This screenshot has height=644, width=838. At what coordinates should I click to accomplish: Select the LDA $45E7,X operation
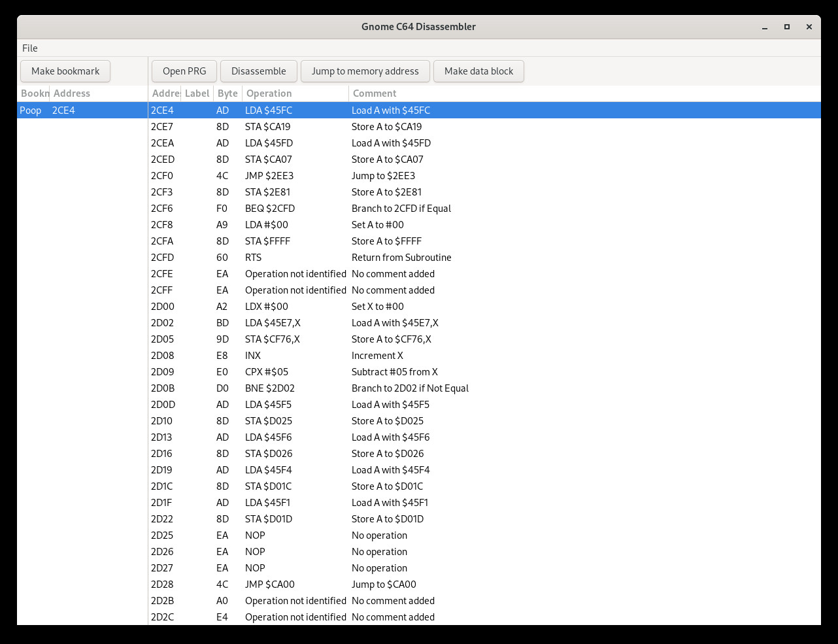273,323
